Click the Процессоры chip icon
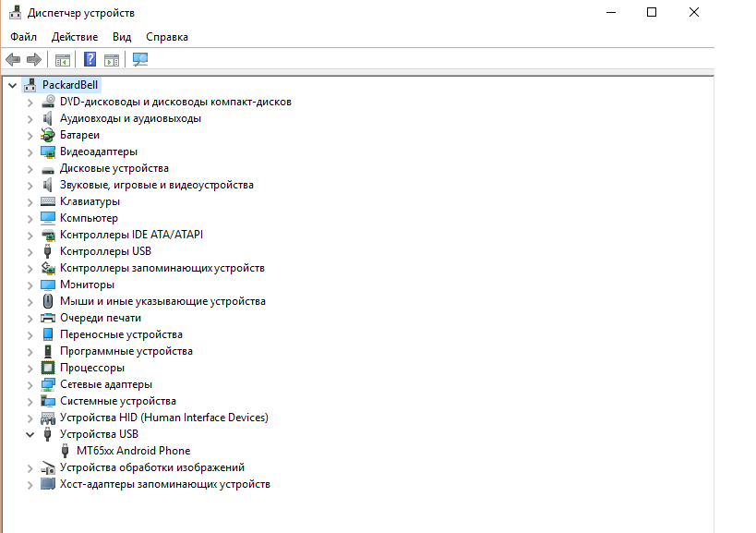 coord(48,368)
